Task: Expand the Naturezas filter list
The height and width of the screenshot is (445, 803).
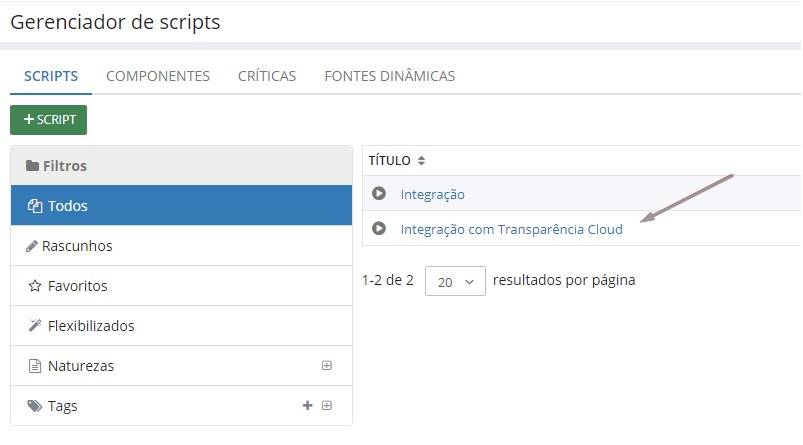Action: (x=327, y=366)
